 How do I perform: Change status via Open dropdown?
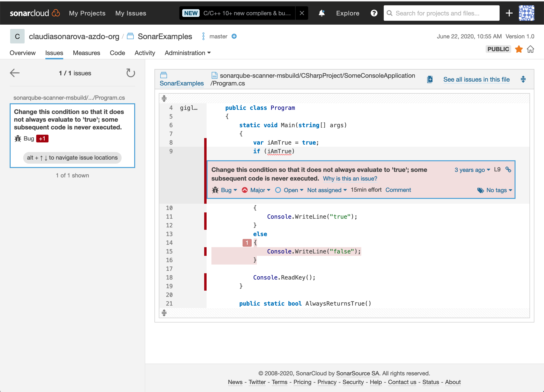tap(289, 190)
